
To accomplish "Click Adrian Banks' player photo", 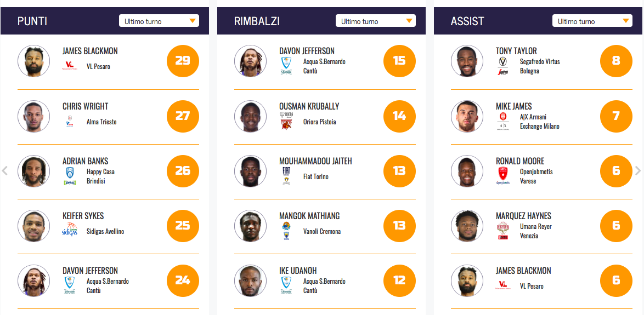I will tap(34, 171).
